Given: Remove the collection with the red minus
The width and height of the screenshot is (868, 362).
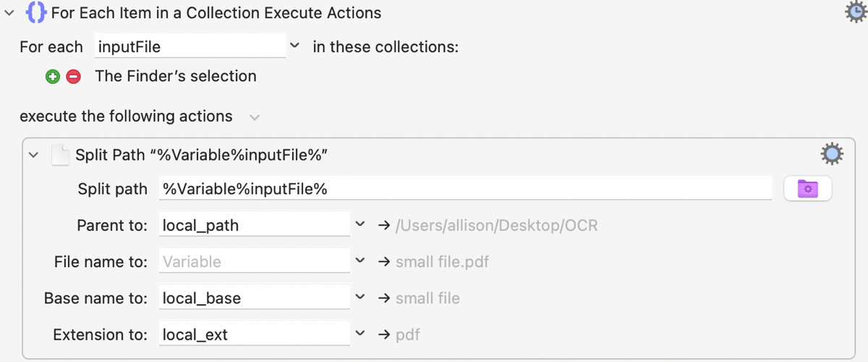Looking at the screenshot, I should click(73, 76).
